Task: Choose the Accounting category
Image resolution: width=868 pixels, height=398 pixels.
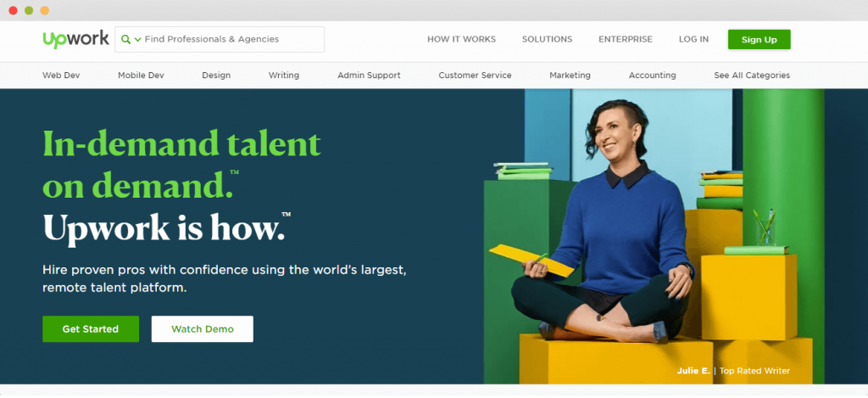Action: [x=652, y=76]
